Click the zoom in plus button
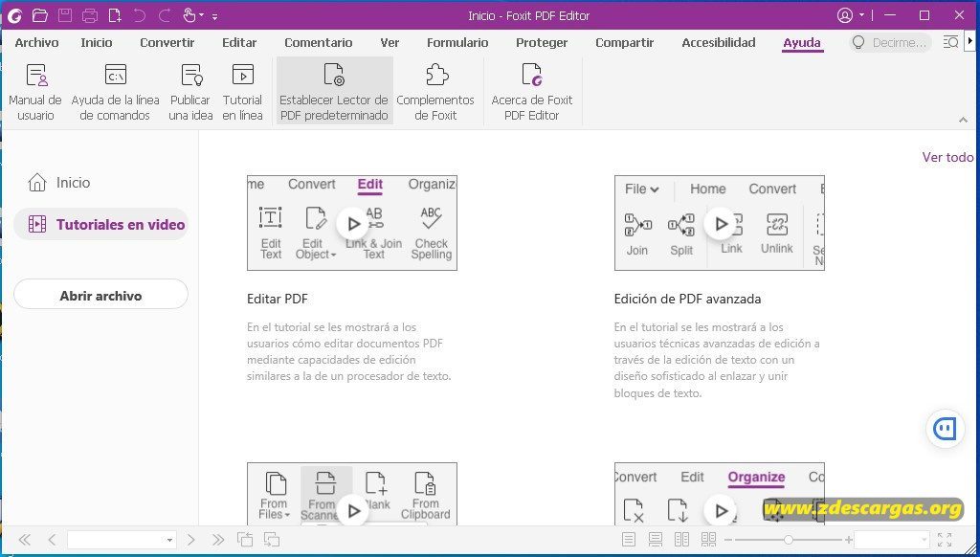 coord(848,540)
